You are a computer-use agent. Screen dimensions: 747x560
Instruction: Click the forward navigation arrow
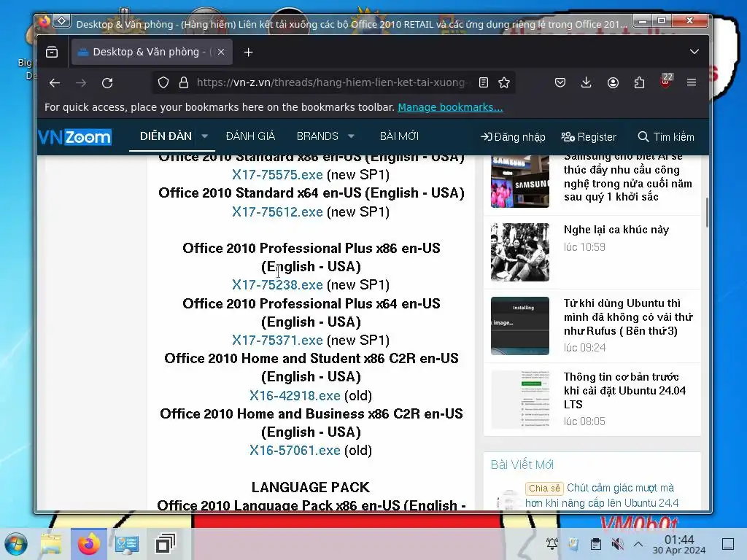tap(81, 83)
